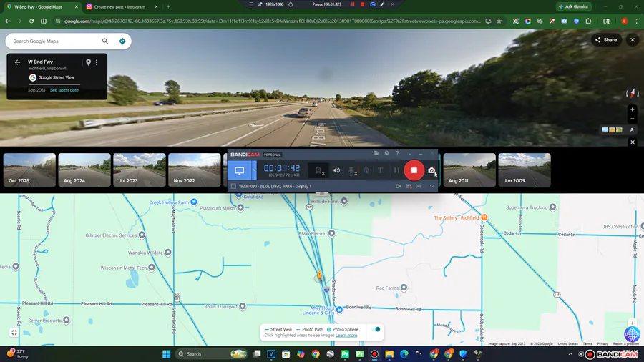
Task: Zoom in Street View with plus button
Action: tap(633, 109)
